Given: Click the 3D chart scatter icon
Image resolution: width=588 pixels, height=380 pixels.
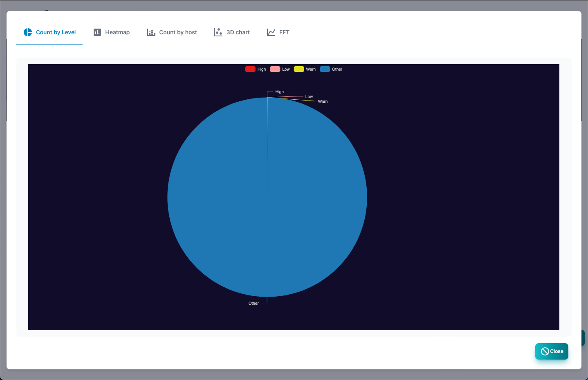Looking at the screenshot, I should (218, 32).
